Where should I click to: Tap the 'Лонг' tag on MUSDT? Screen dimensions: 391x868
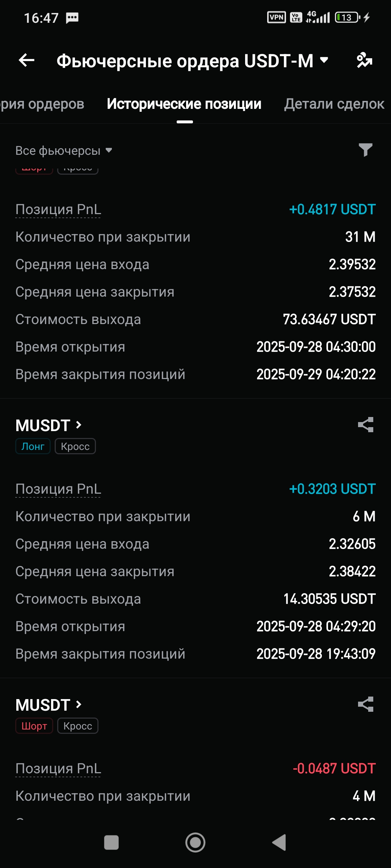pos(33,446)
